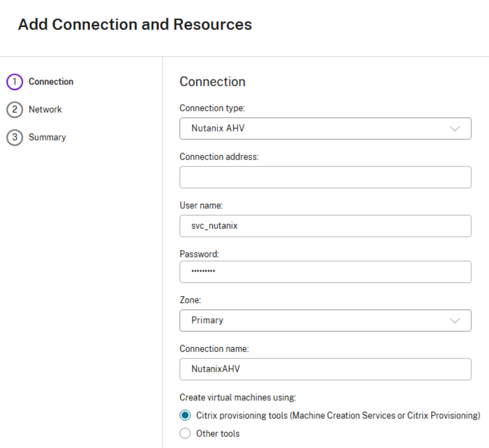Select the Citrix provisioning tools radio button
Viewport: 489px width, 448px height.
[x=185, y=415]
